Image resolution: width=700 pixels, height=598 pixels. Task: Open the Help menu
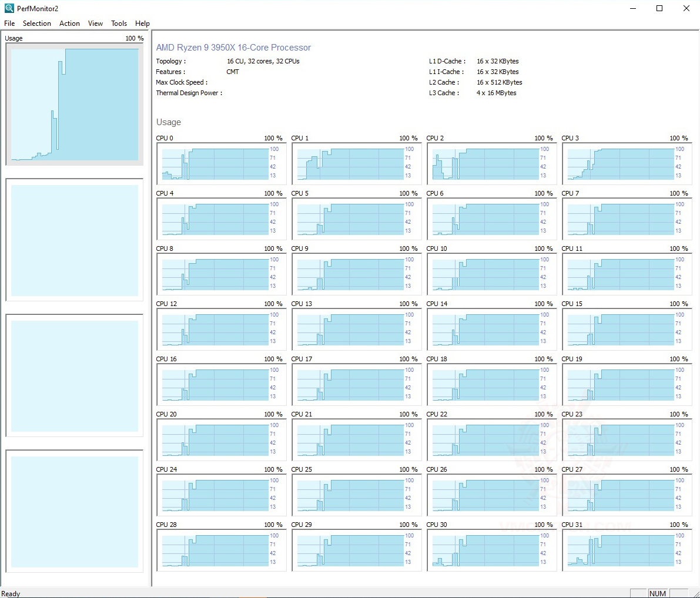[x=142, y=23]
